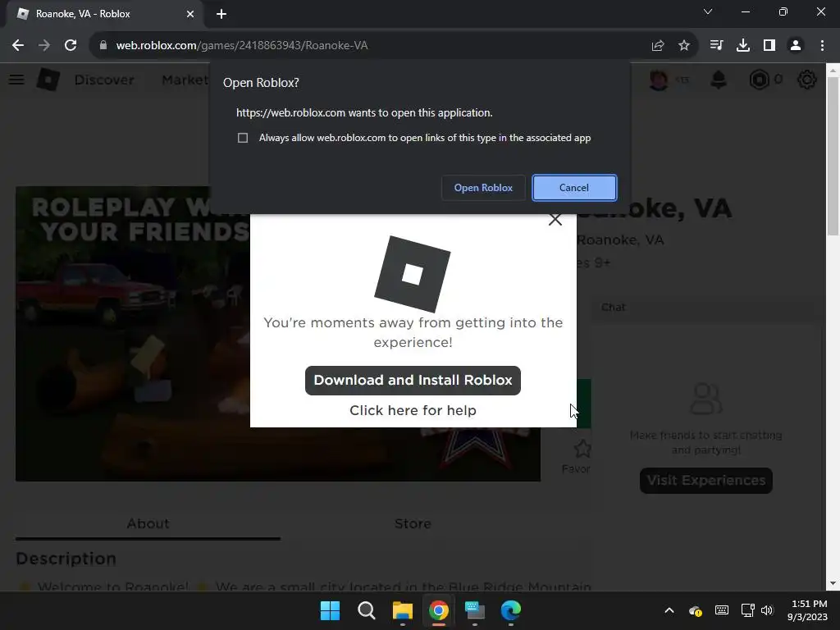840x630 pixels.
Task: Open the Roblox avatar profile
Action: pyautogui.click(x=659, y=80)
